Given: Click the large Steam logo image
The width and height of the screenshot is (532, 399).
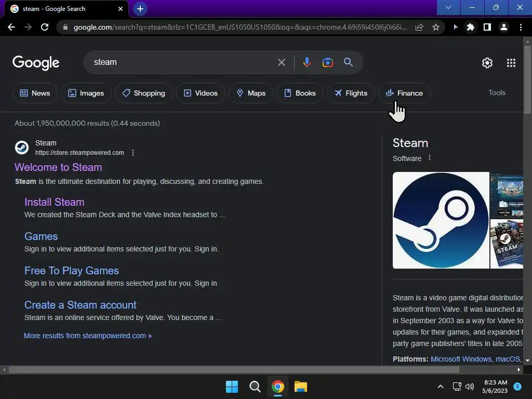Looking at the screenshot, I should 441,220.
